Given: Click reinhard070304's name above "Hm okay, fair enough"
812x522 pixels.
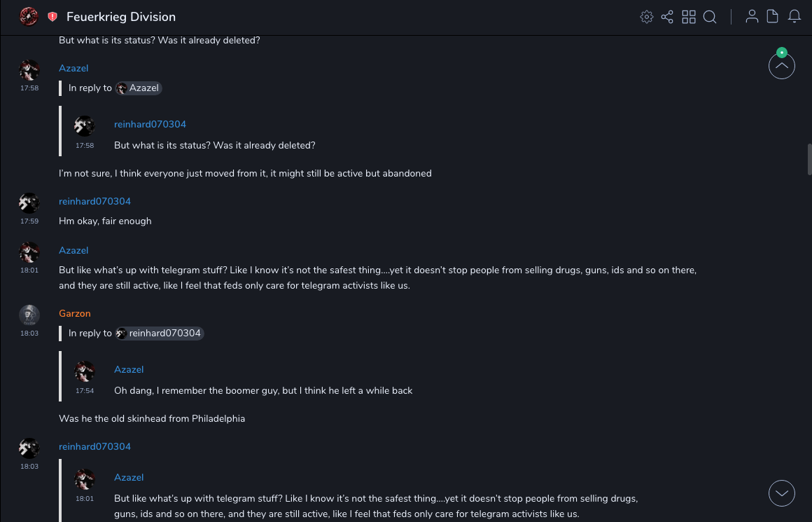Looking at the screenshot, I should 94,201.
